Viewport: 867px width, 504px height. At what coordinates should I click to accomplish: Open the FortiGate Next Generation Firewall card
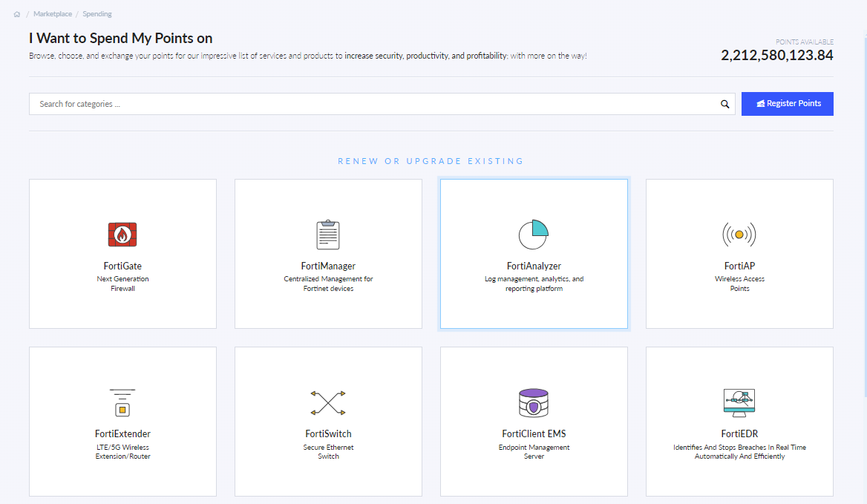click(x=122, y=253)
